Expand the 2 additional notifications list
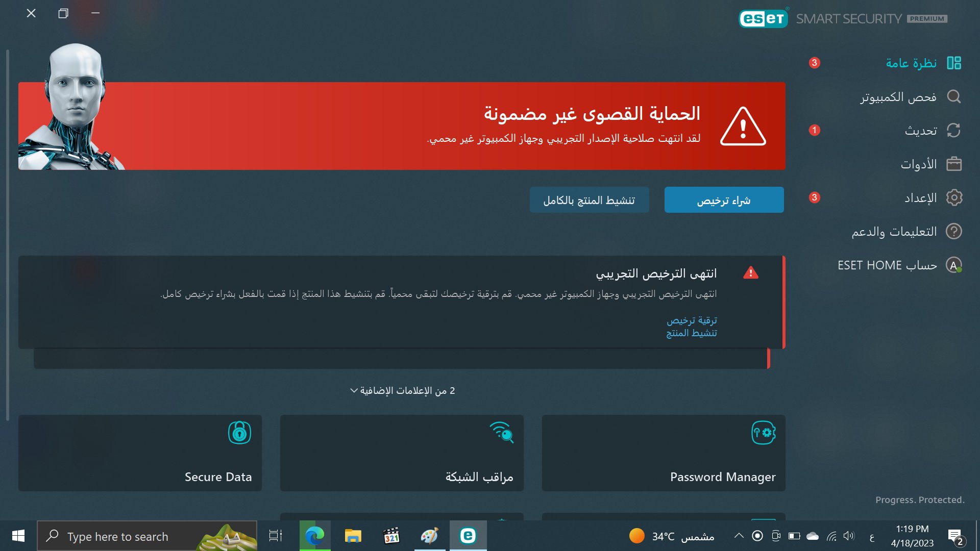Screen dimensions: 980x551 [x=402, y=391]
